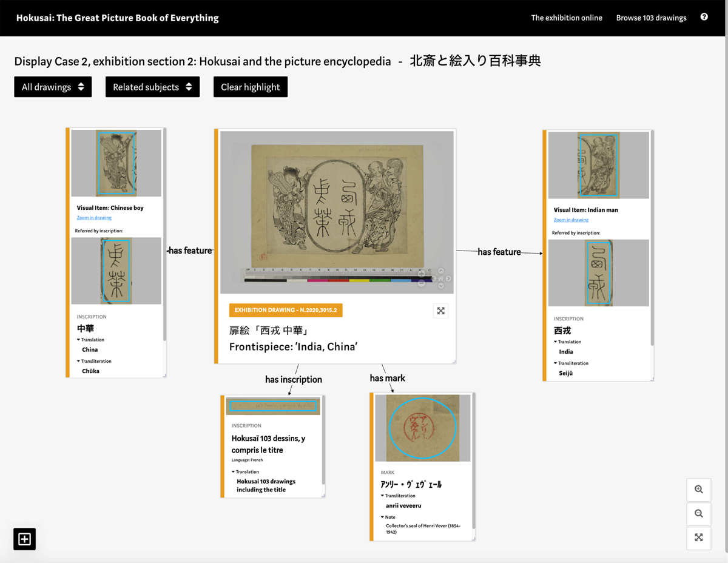Viewport: 728px width, 563px height.
Task: Click Zoom in drawing link for Indian man
Action: click(571, 220)
